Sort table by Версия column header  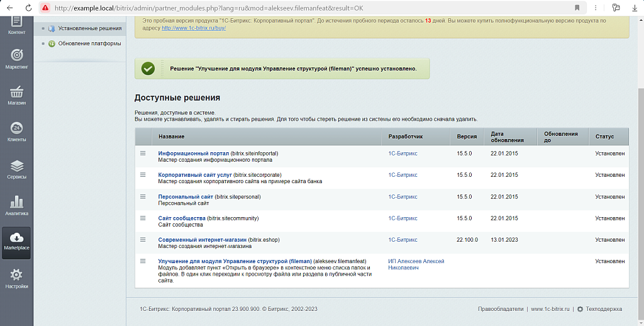tap(467, 137)
